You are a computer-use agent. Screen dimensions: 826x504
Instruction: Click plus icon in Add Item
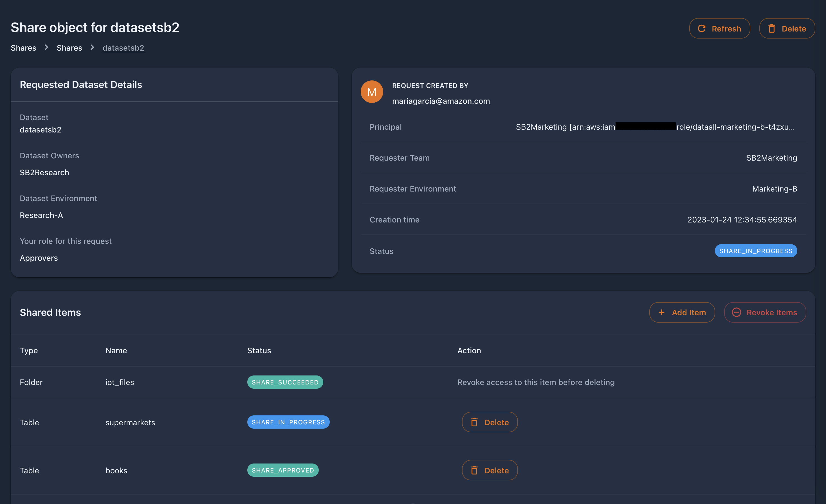[x=662, y=312]
